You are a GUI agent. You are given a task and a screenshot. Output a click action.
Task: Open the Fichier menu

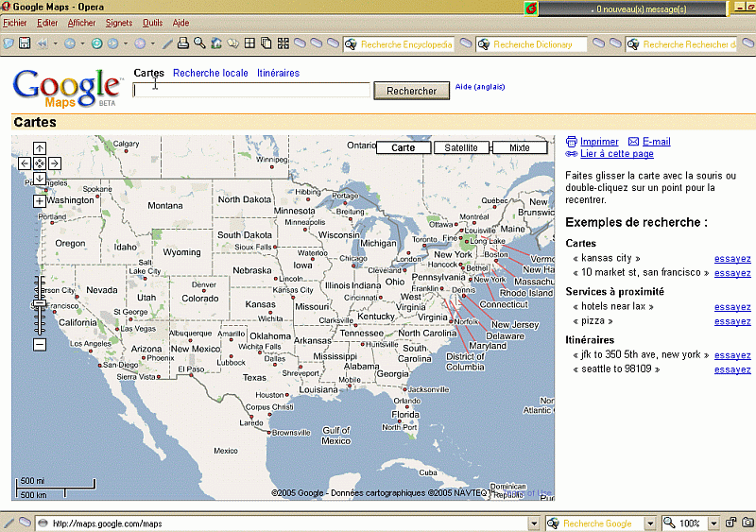click(x=15, y=23)
